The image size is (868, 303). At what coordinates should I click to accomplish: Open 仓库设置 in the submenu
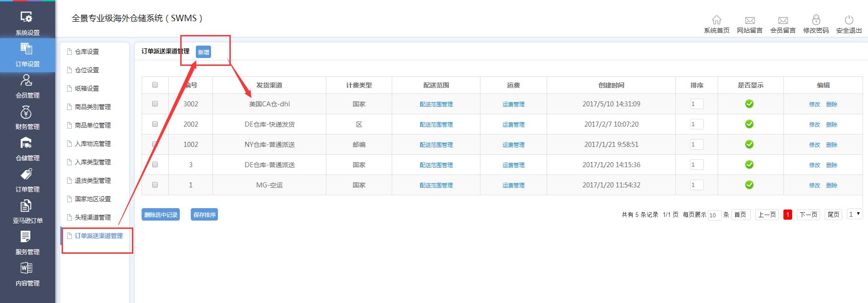pyautogui.click(x=87, y=52)
